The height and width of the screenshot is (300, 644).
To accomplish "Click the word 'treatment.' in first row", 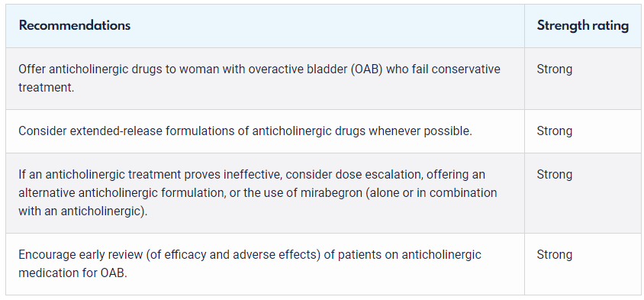I will pyautogui.click(x=47, y=88).
